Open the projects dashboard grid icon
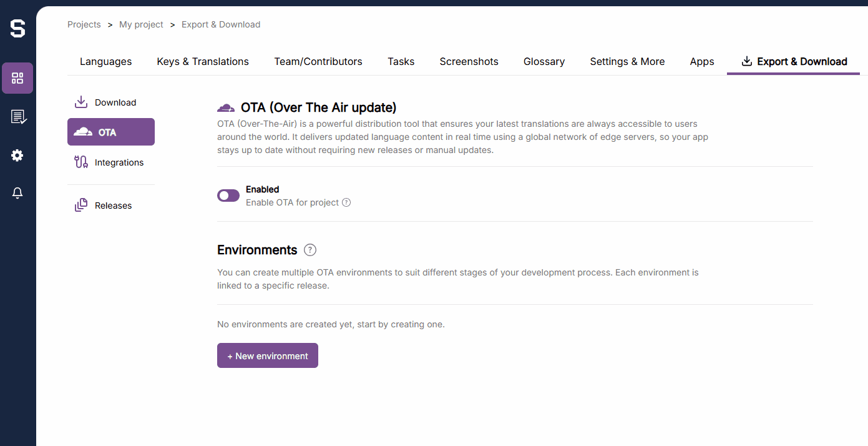 click(x=17, y=78)
